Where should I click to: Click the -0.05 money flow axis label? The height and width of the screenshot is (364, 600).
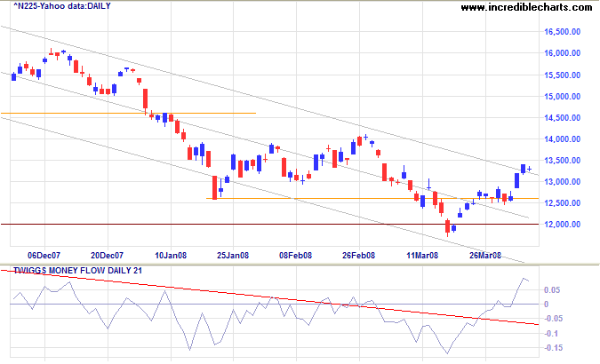[553, 319]
